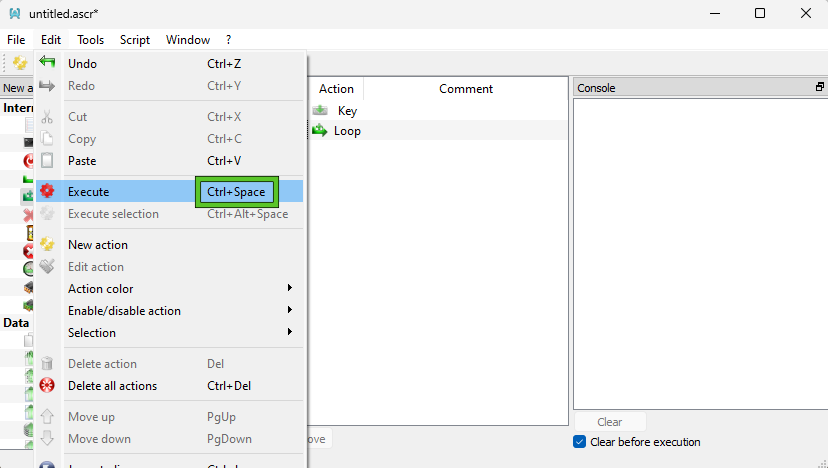
Task: Click inside the Console output area
Action: tap(701, 254)
